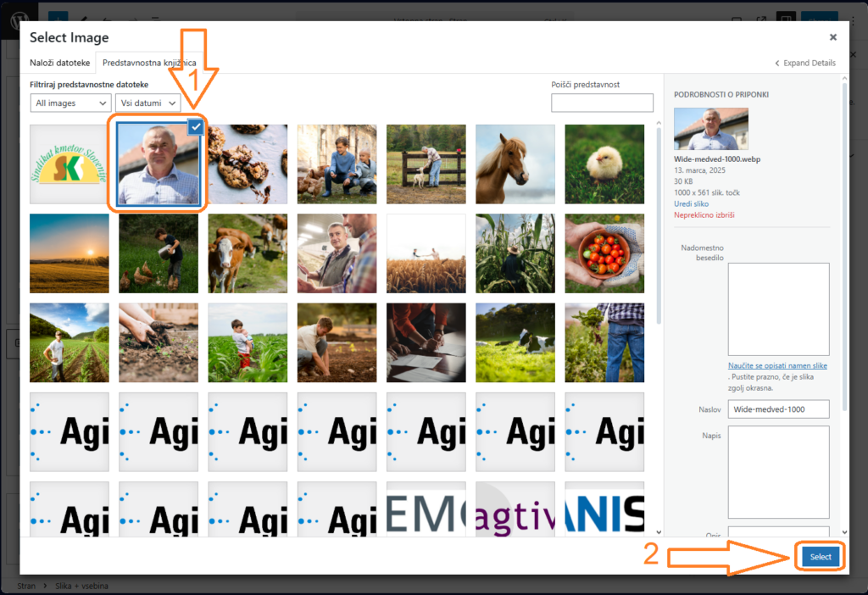Close the Select Image dialog

832,37
